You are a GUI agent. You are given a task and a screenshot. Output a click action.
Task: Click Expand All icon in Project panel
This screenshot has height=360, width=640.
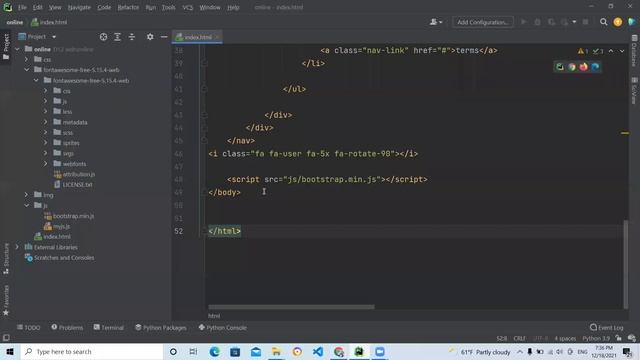click(x=118, y=37)
